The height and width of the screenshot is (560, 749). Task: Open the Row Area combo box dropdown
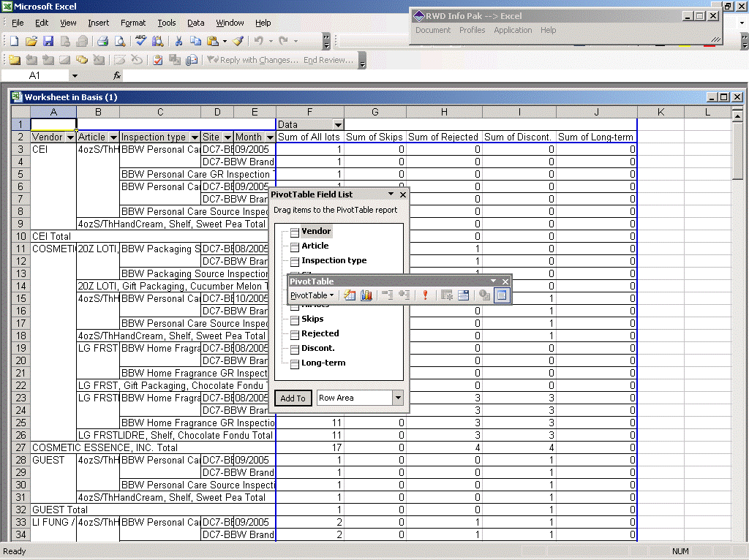click(398, 398)
